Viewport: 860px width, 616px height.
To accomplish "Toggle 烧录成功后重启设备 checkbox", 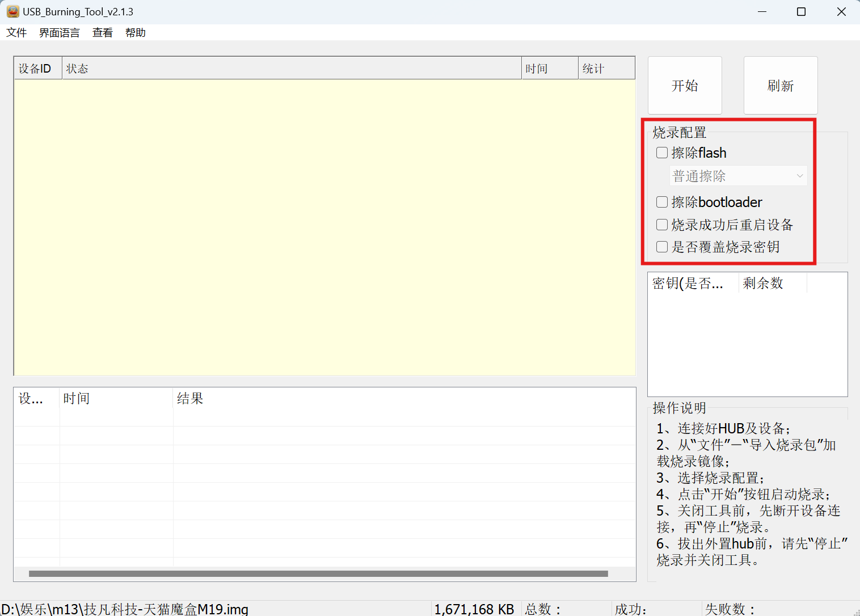I will (x=662, y=225).
